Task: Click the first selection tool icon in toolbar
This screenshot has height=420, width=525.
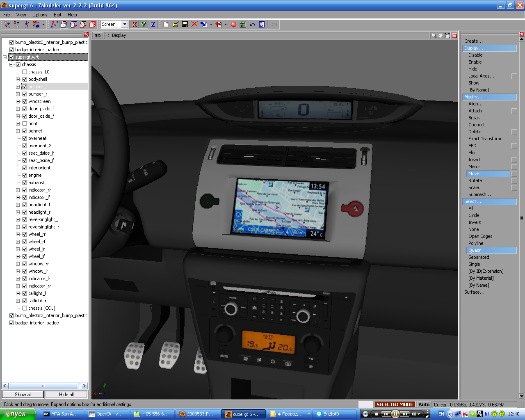Action: pyautogui.click(x=7, y=25)
